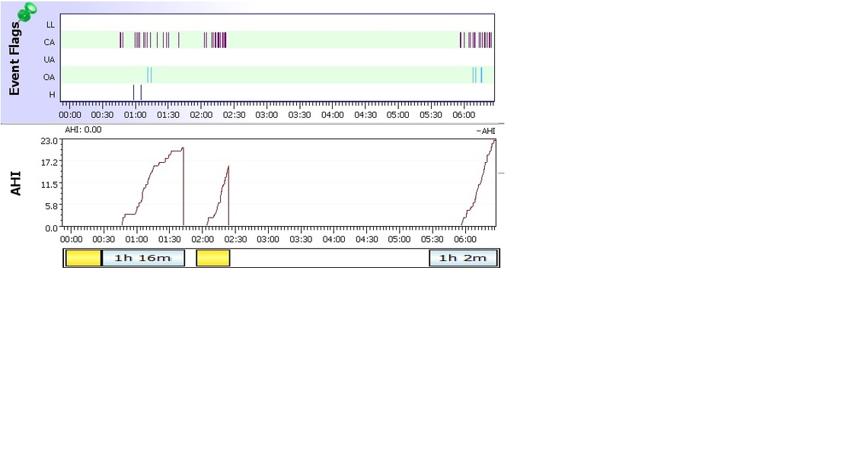Click the 11.5 AHI axis value
This screenshot has width=868, height=471.
coord(49,184)
